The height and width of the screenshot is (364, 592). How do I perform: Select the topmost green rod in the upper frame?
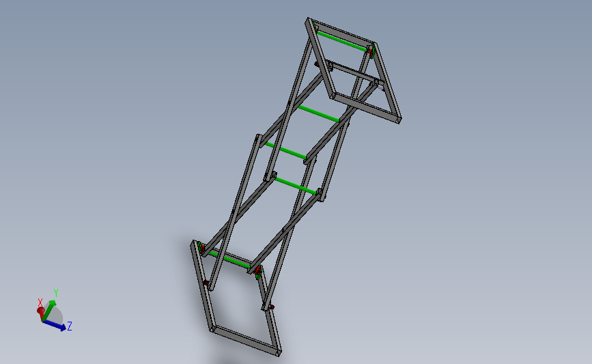point(341,41)
